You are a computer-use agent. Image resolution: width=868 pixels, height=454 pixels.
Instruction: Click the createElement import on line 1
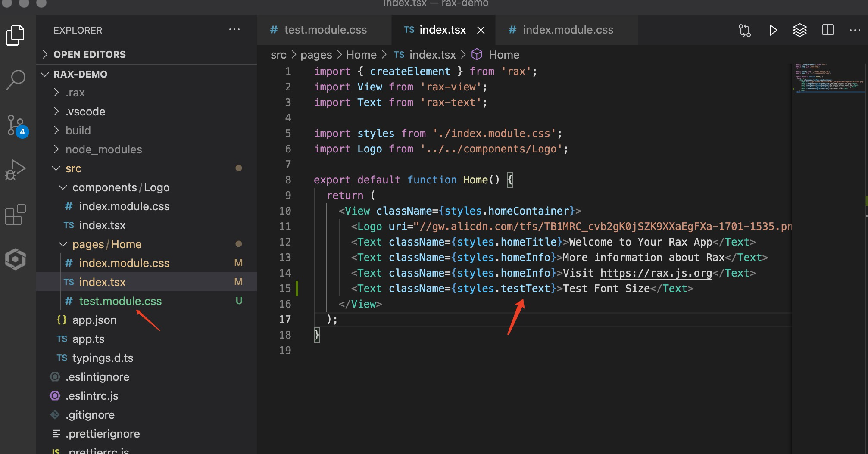pyautogui.click(x=410, y=72)
